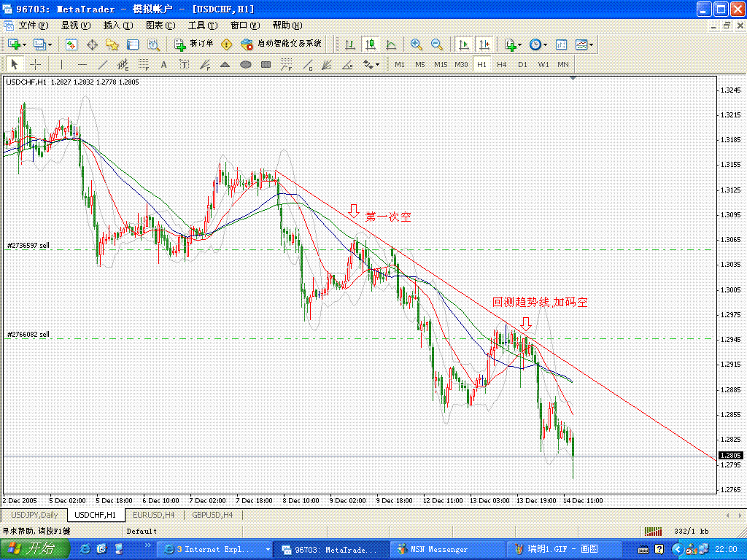Click the New Order button (新订单)
This screenshot has height=560, width=747.
(193, 44)
